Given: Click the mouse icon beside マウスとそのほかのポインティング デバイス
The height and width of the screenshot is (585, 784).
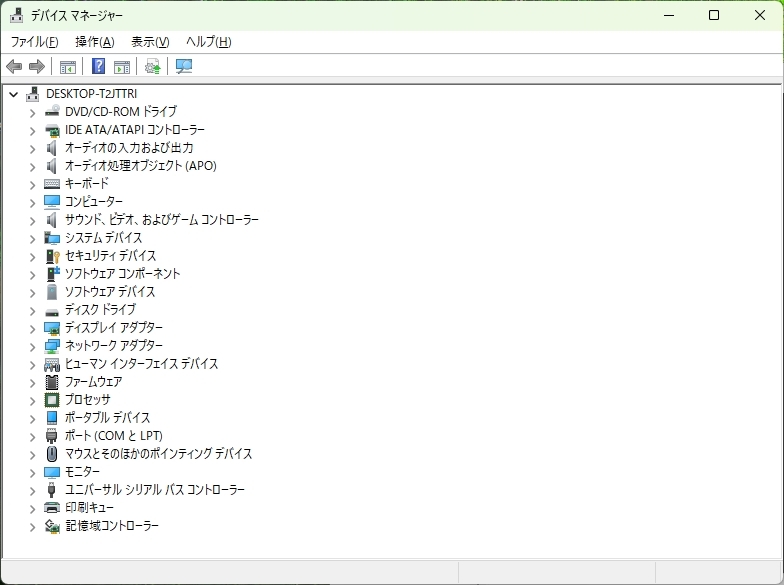Looking at the screenshot, I should (52, 454).
